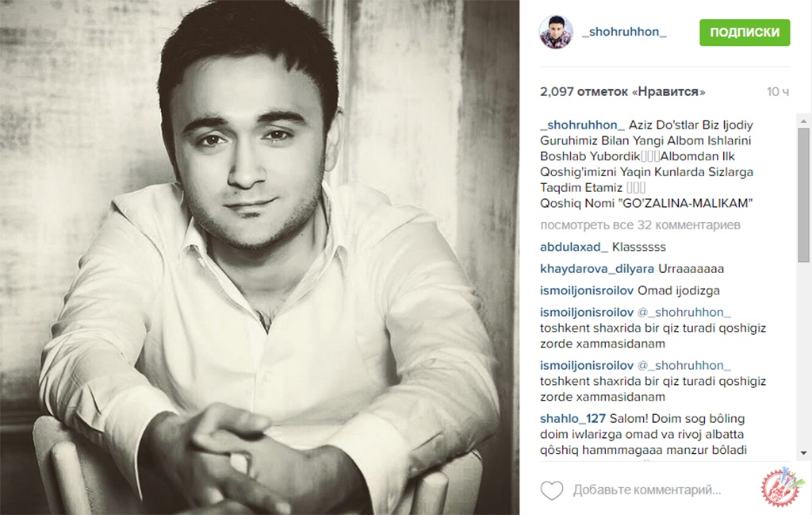Viewport: 812px width, 515px height.
Task: Click the watermark badge icon bottom right
Action: pos(781,486)
